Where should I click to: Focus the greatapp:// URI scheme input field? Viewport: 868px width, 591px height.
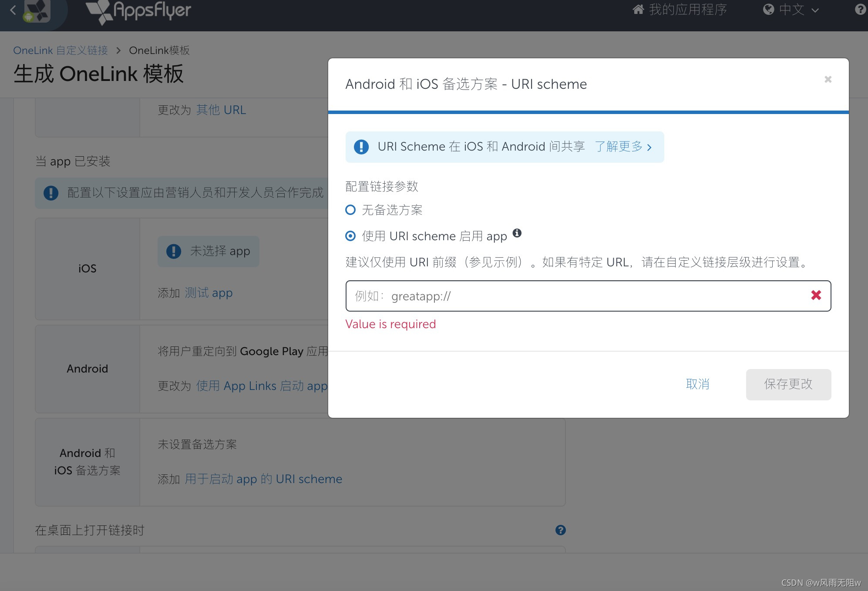(x=588, y=296)
